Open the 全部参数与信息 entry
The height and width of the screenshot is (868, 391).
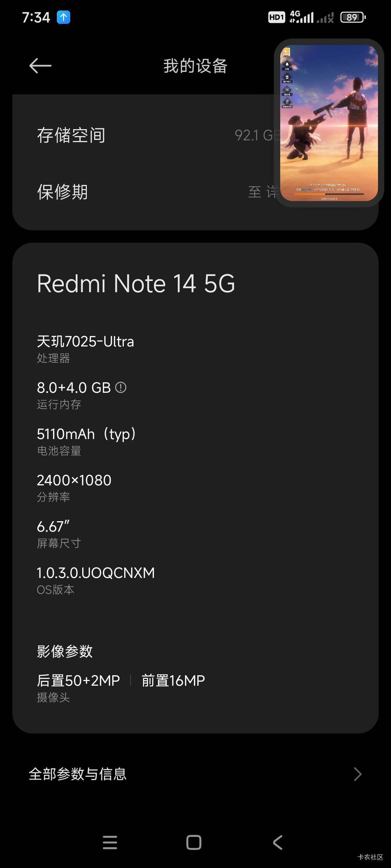(x=195, y=774)
